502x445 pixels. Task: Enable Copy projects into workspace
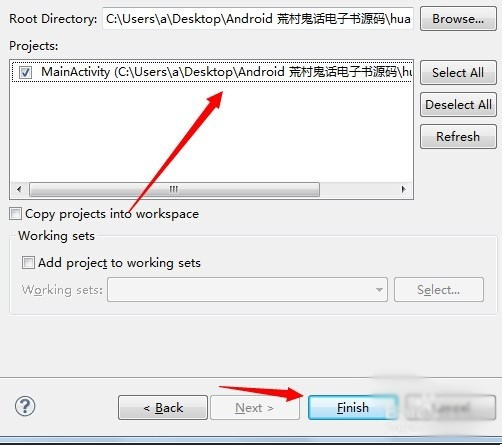(x=15, y=214)
